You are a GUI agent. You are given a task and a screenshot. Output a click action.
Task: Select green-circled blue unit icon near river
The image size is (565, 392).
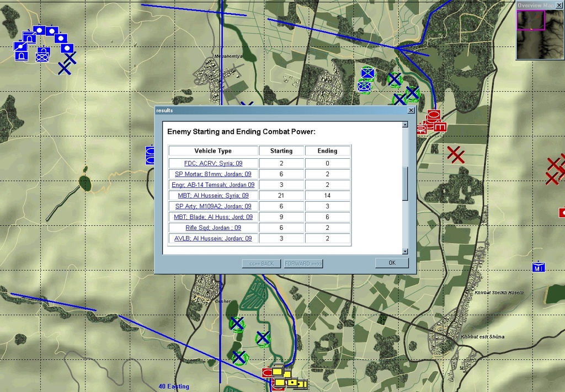pyautogui.click(x=367, y=73)
